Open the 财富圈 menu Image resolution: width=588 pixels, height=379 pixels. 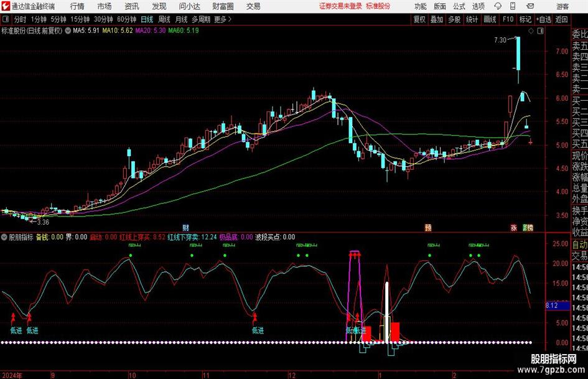[x=223, y=6]
